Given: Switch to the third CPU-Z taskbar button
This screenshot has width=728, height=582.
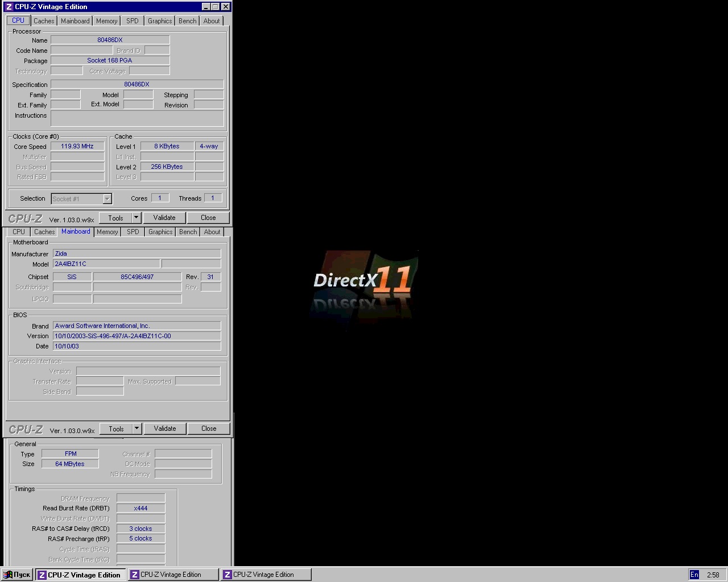Looking at the screenshot, I should 266,575.
